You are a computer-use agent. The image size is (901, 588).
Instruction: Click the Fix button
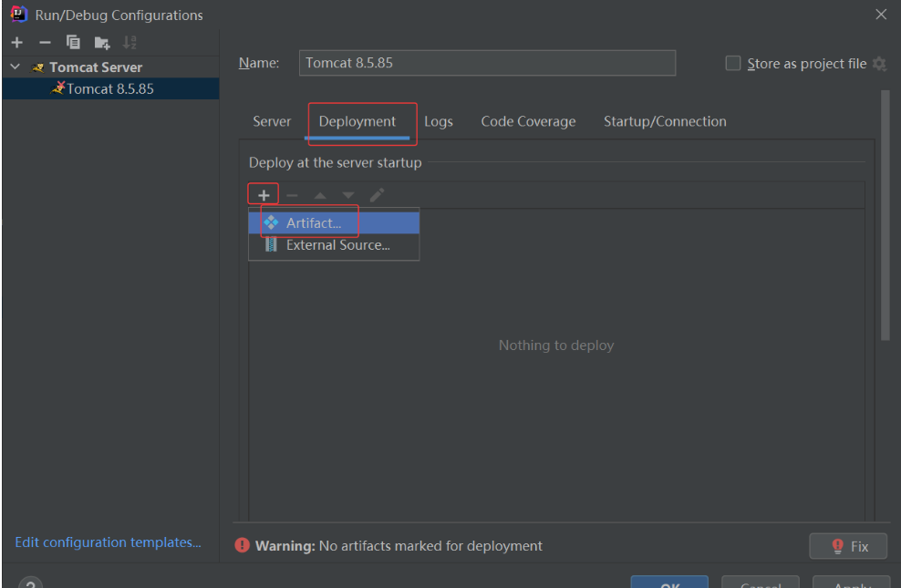point(848,546)
